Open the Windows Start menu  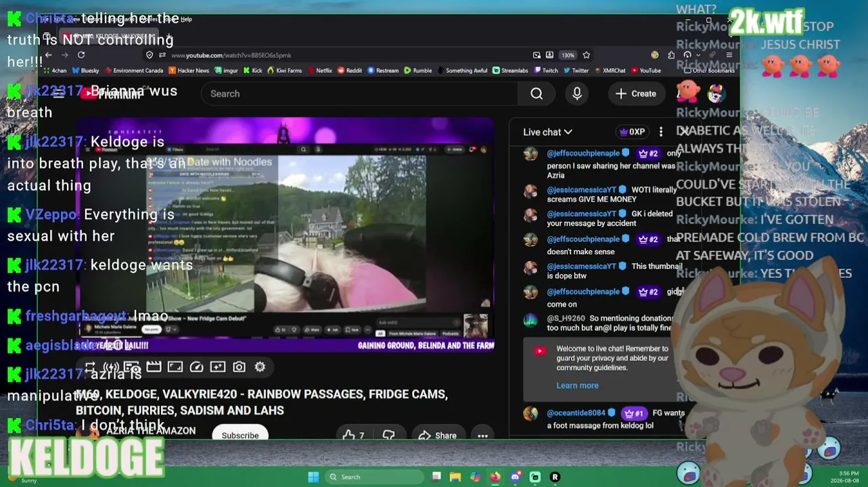(x=313, y=477)
